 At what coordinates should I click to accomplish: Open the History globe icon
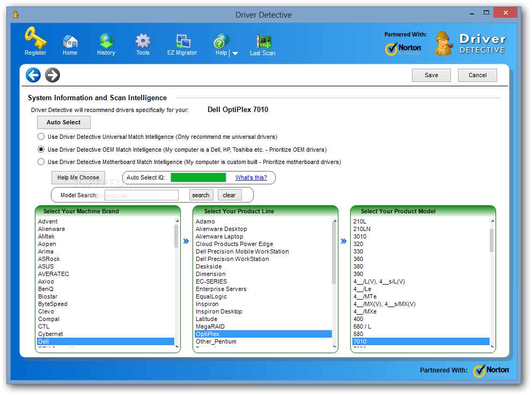(x=106, y=41)
